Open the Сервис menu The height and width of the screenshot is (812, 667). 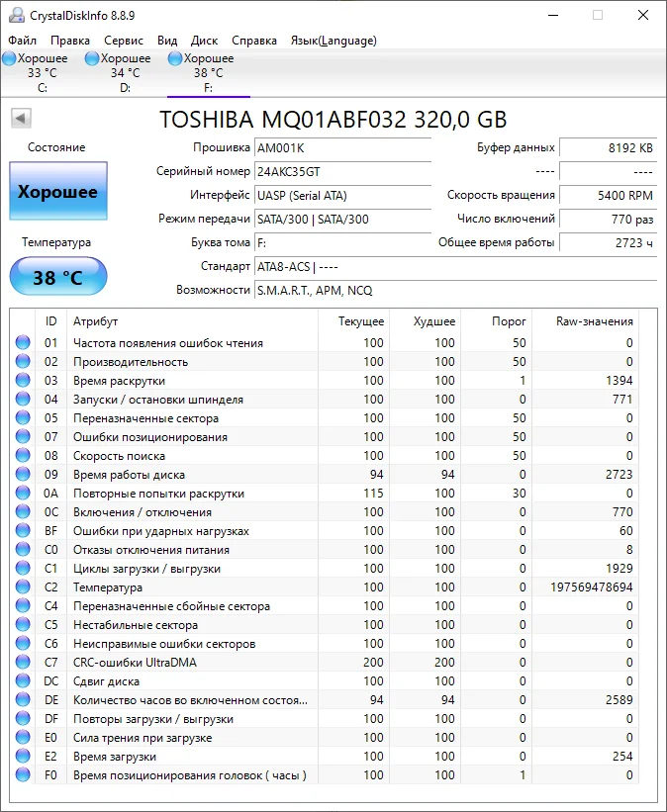[x=124, y=41]
